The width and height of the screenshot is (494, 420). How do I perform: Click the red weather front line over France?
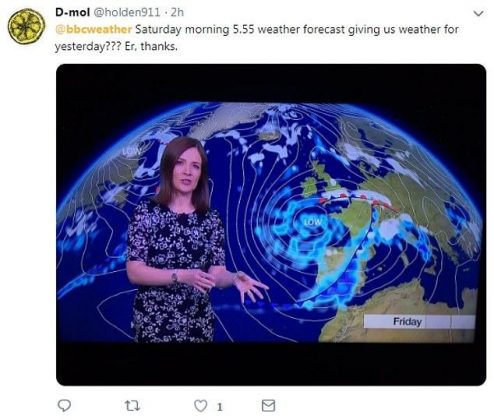click(x=358, y=199)
